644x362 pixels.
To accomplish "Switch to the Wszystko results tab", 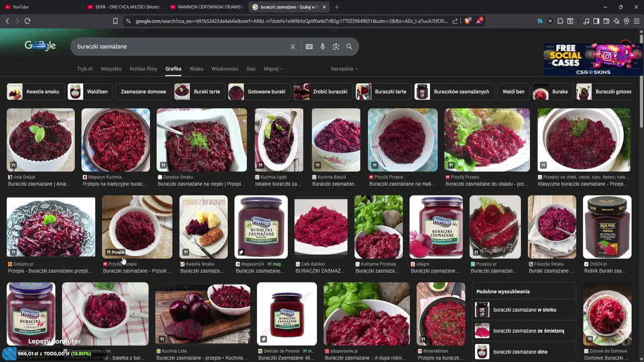I will (x=111, y=69).
